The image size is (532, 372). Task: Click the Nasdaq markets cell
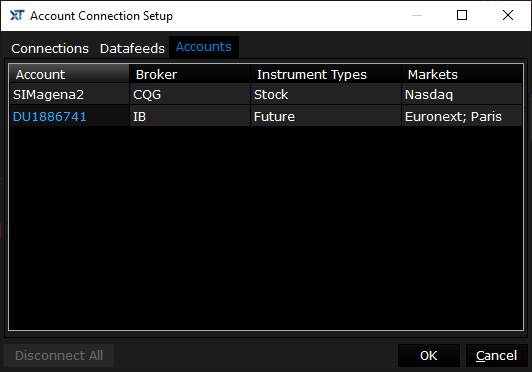coord(462,94)
